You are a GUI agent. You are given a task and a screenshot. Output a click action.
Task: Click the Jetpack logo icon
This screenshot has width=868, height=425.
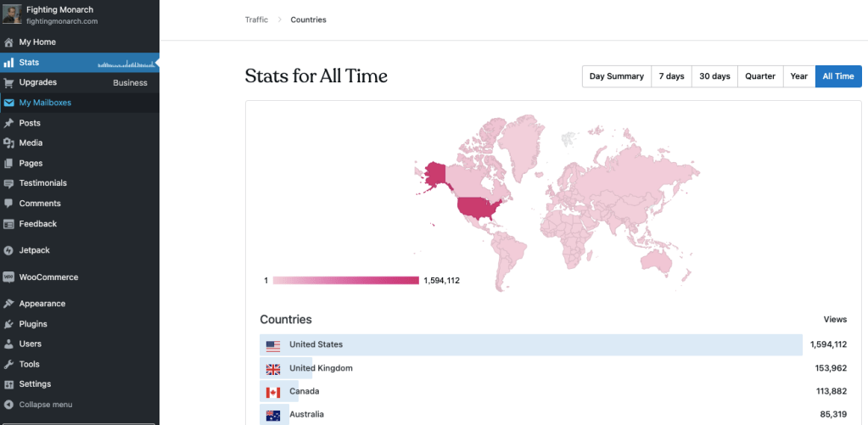pyautogui.click(x=8, y=250)
